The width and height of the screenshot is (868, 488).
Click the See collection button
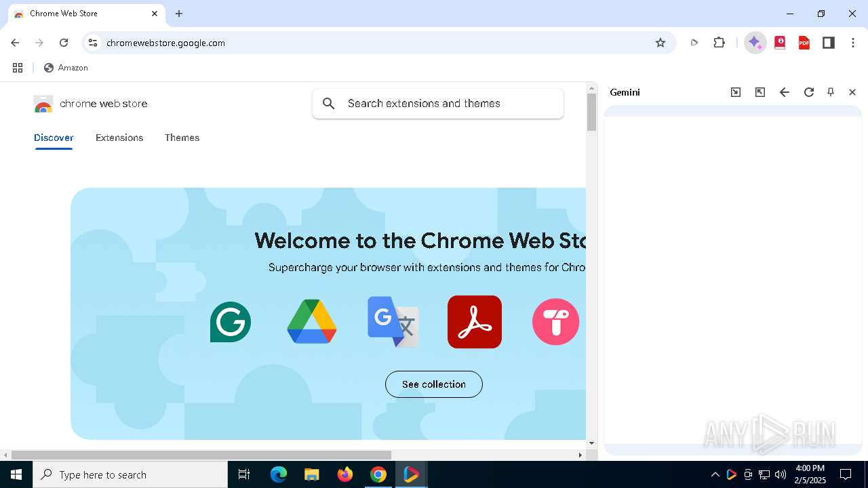pyautogui.click(x=434, y=384)
